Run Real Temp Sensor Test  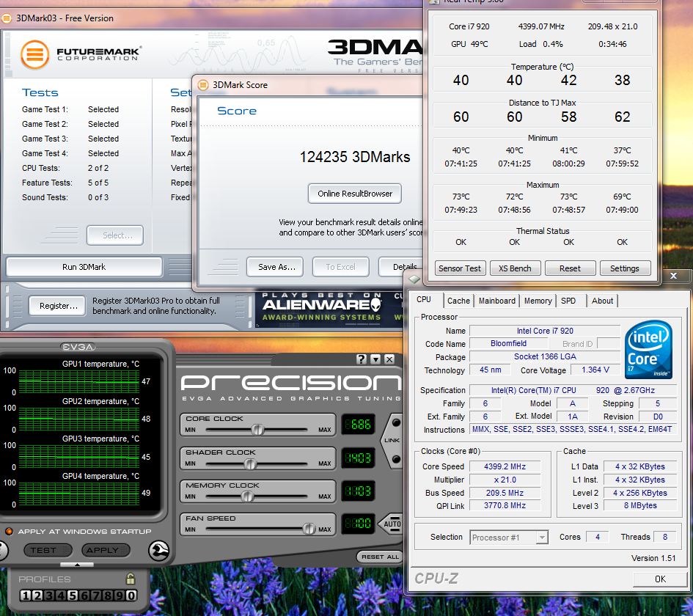click(460, 268)
